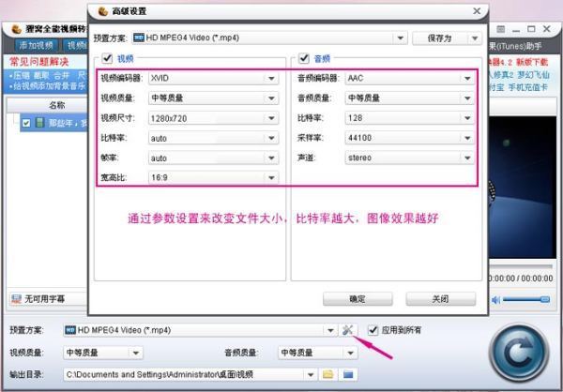Close the 高级设置 dialog window
The width and height of the screenshot is (563, 392).
(x=477, y=11)
